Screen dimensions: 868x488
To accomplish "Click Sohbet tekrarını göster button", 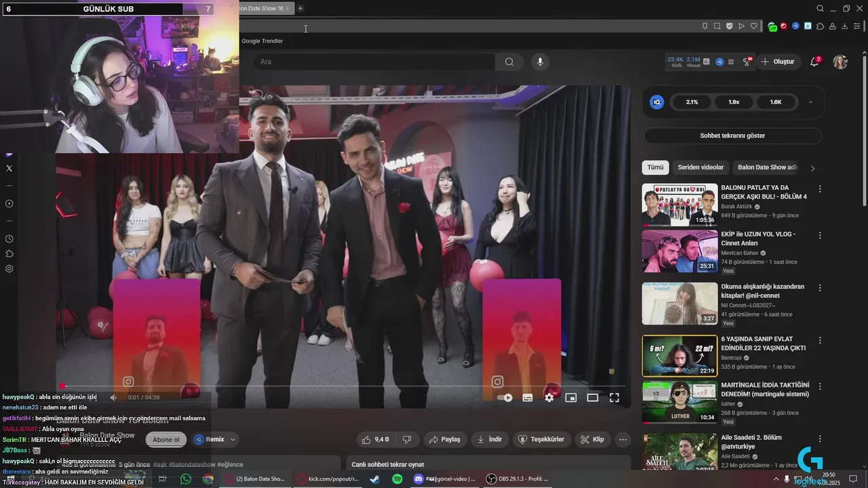I will [732, 136].
